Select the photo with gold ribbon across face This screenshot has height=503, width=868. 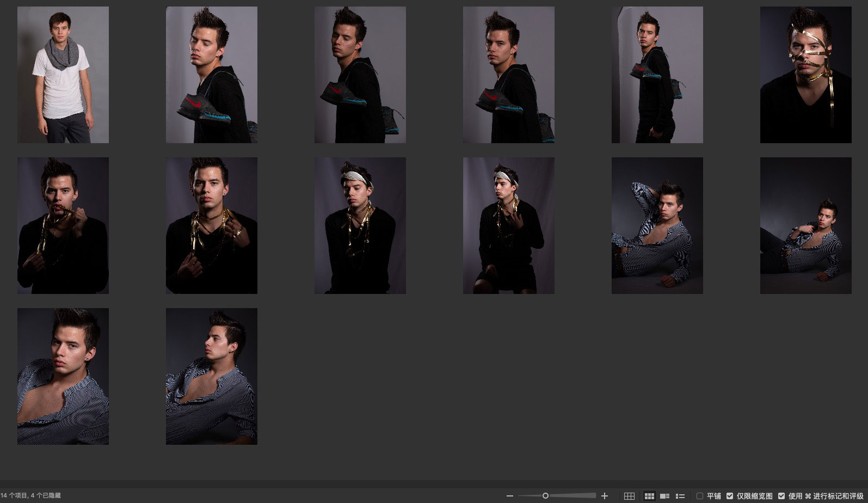[805, 75]
